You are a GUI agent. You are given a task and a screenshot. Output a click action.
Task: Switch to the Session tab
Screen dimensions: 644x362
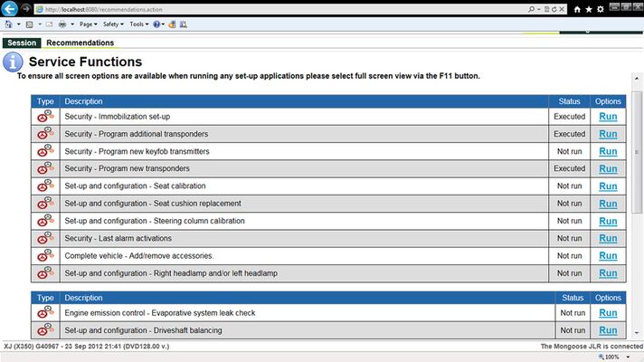click(x=21, y=43)
